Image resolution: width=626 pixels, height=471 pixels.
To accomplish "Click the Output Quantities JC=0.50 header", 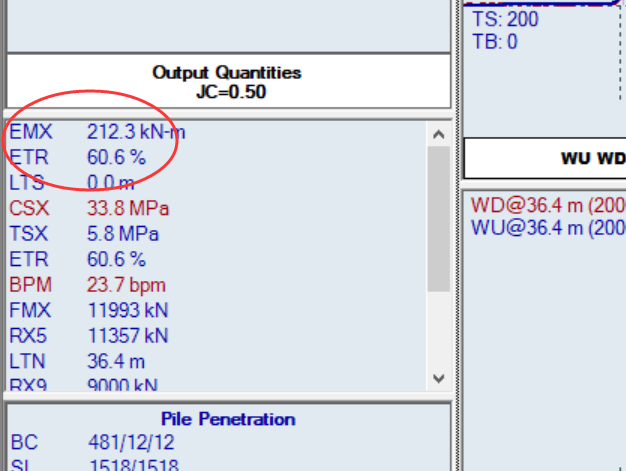I will [x=226, y=82].
